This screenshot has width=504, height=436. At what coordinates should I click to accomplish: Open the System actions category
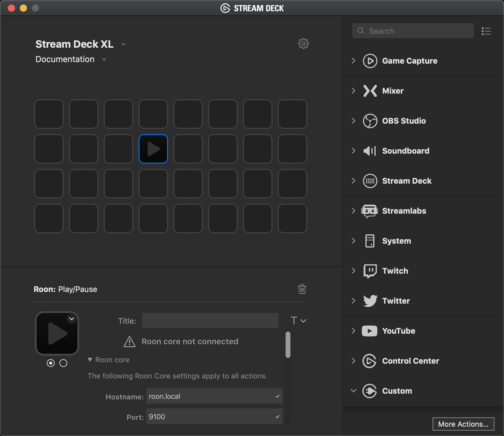point(423,241)
